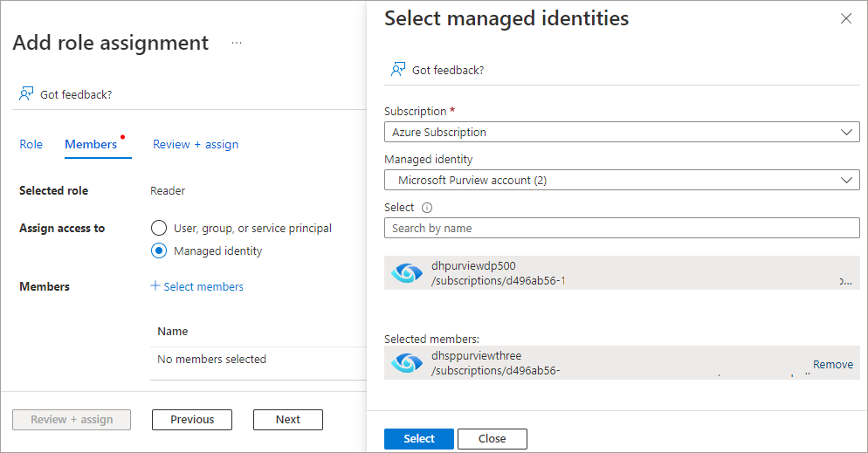
Task: Click the dhsppurviewthree Purview icon
Action: (406, 363)
